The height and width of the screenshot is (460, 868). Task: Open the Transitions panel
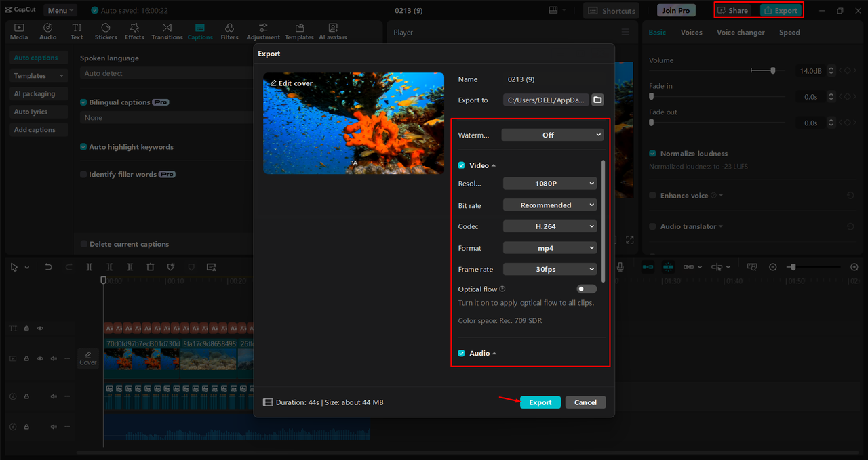pyautogui.click(x=167, y=31)
